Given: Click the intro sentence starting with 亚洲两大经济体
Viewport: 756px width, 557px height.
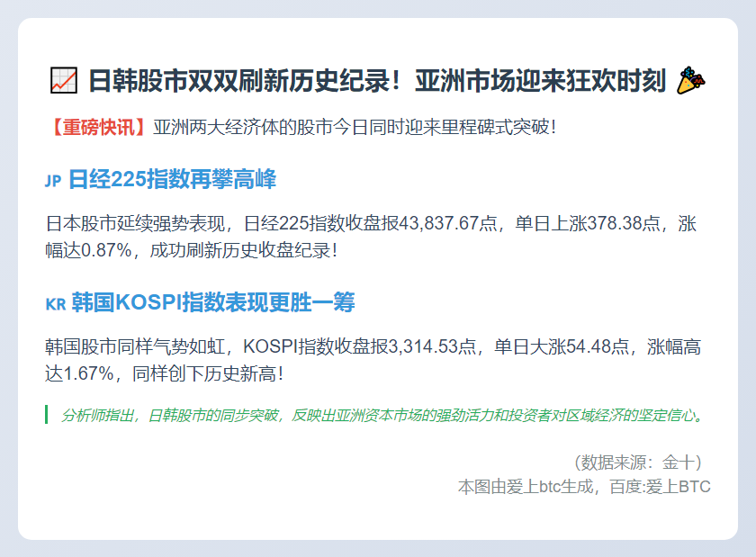Looking at the screenshot, I should [x=355, y=127].
